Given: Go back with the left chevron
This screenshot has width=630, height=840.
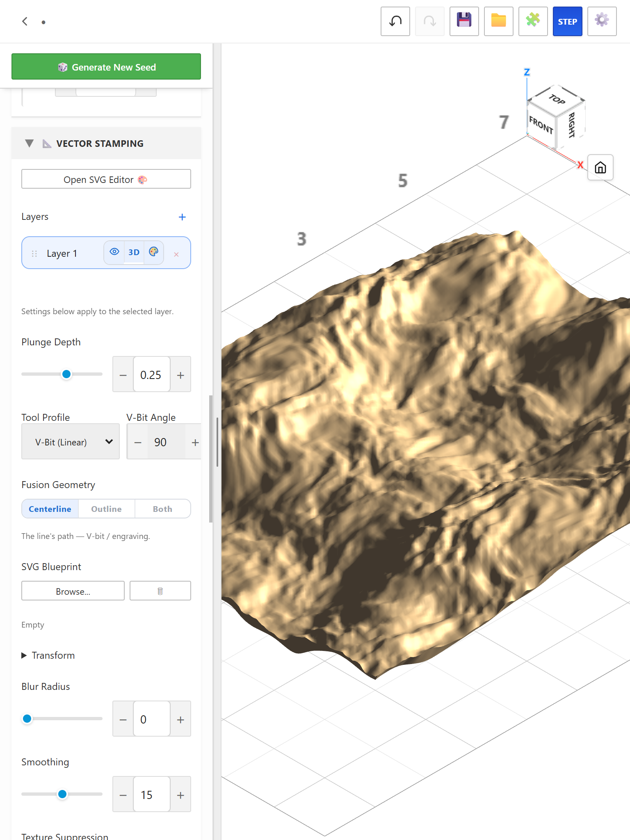Looking at the screenshot, I should (x=25, y=21).
